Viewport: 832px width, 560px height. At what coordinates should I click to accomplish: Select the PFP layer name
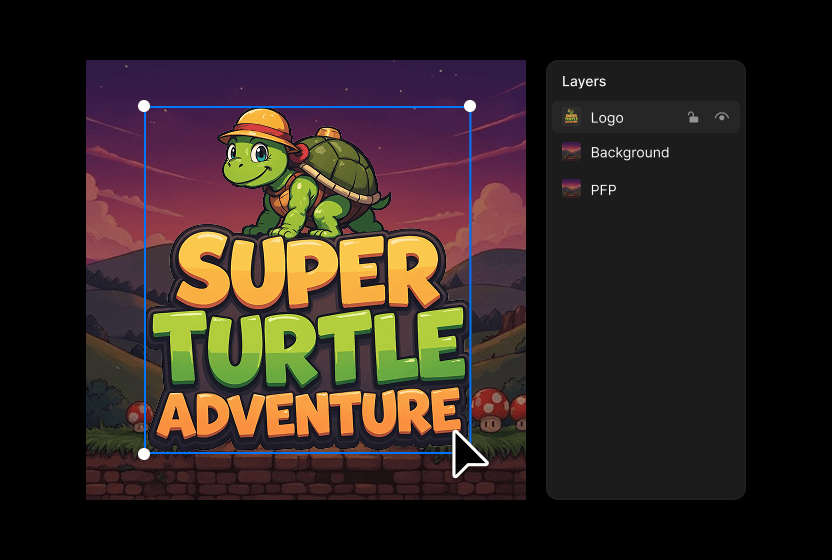click(603, 189)
